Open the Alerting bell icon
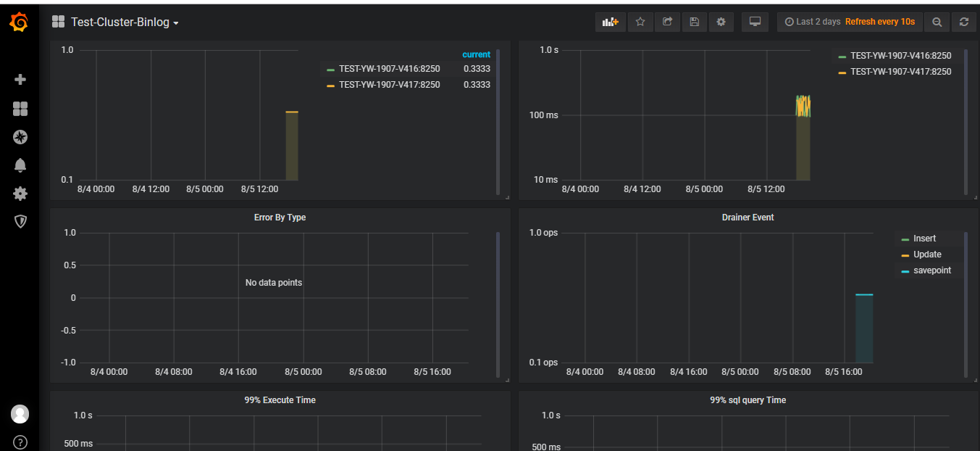This screenshot has width=980, height=451. (x=20, y=165)
